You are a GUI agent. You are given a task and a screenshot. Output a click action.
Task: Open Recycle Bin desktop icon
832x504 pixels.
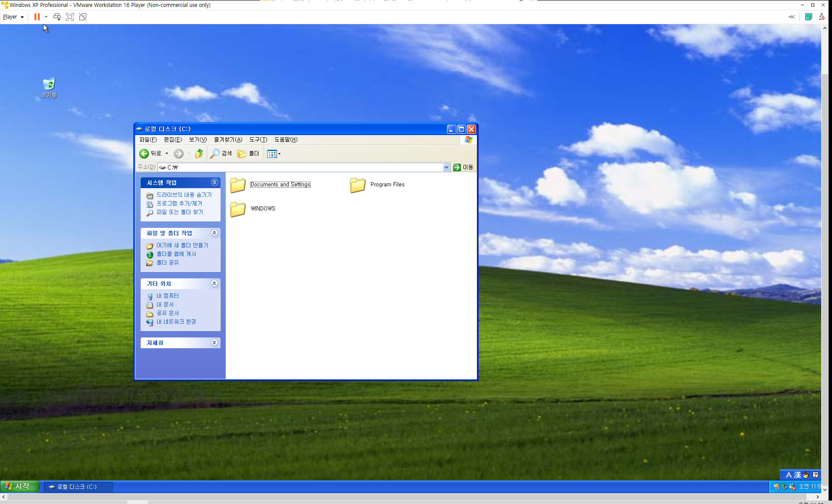[49, 84]
